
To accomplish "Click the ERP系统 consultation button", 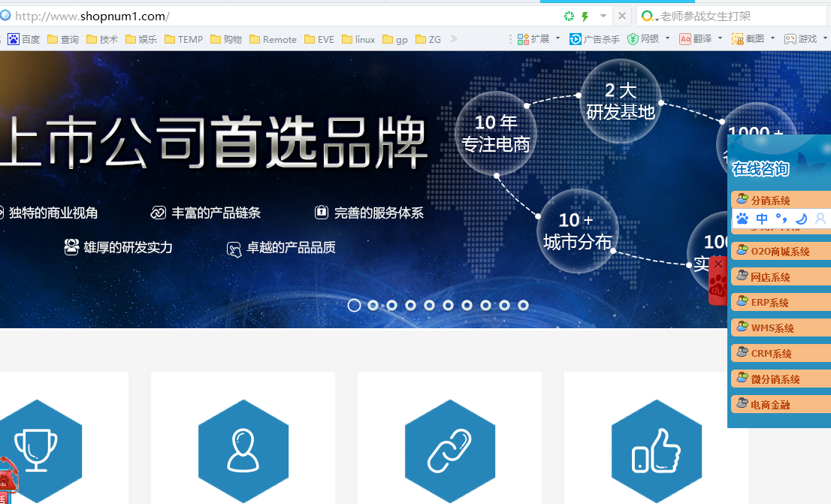I will (781, 302).
